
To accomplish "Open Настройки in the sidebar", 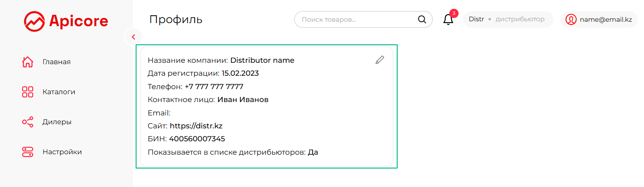I will pos(62,152).
